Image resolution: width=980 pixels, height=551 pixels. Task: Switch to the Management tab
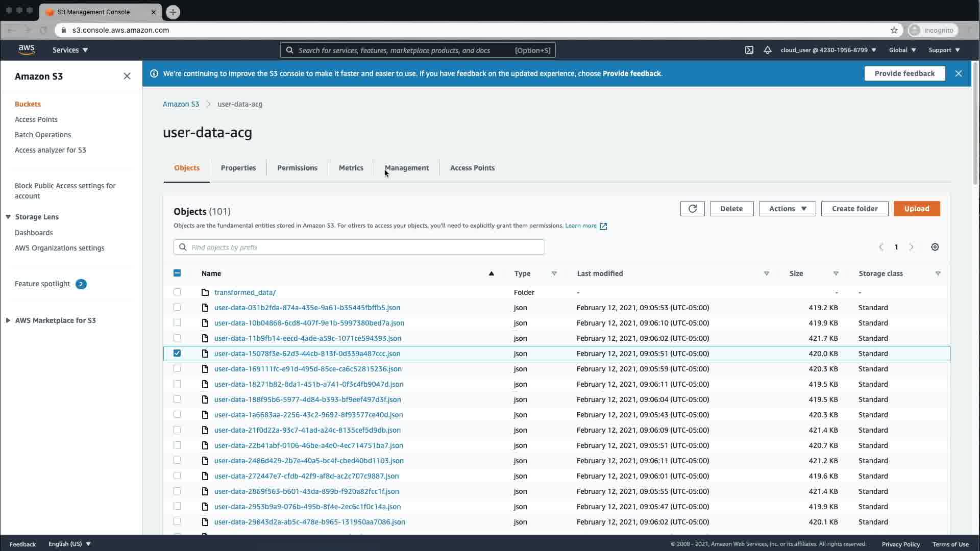point(406,168)
